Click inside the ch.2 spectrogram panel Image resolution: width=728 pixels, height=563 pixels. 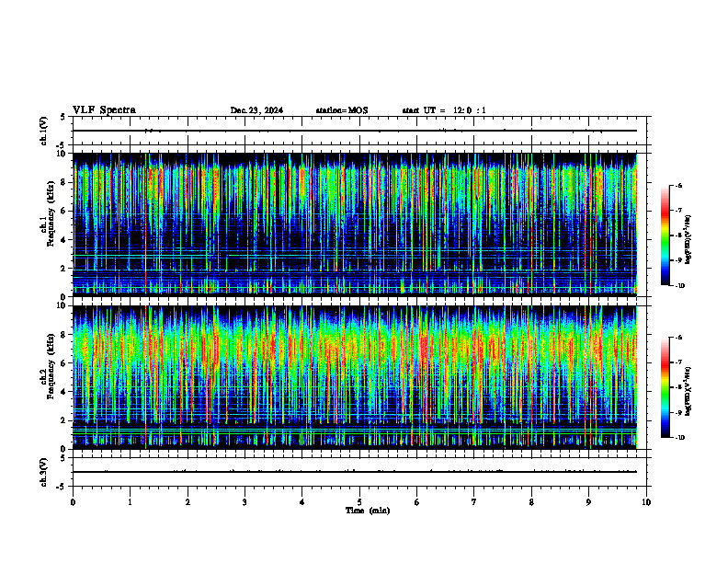(x=355, y=377)
